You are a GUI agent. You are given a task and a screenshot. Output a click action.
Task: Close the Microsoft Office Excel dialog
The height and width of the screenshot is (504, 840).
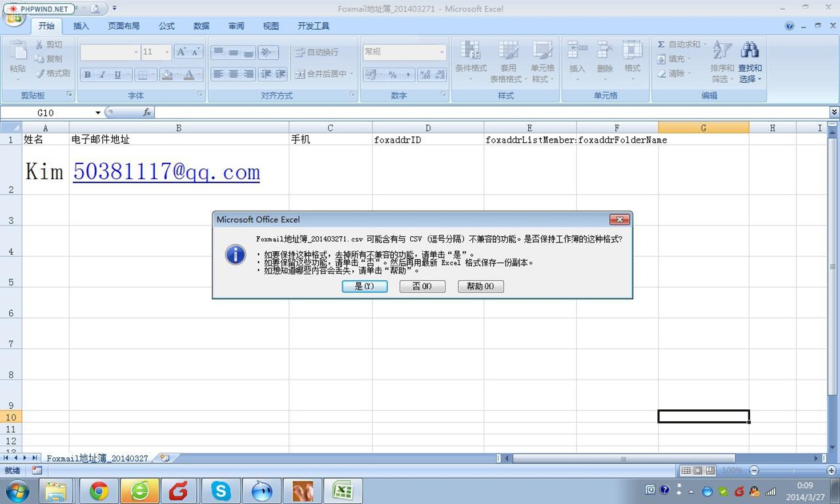pos(619,219)
